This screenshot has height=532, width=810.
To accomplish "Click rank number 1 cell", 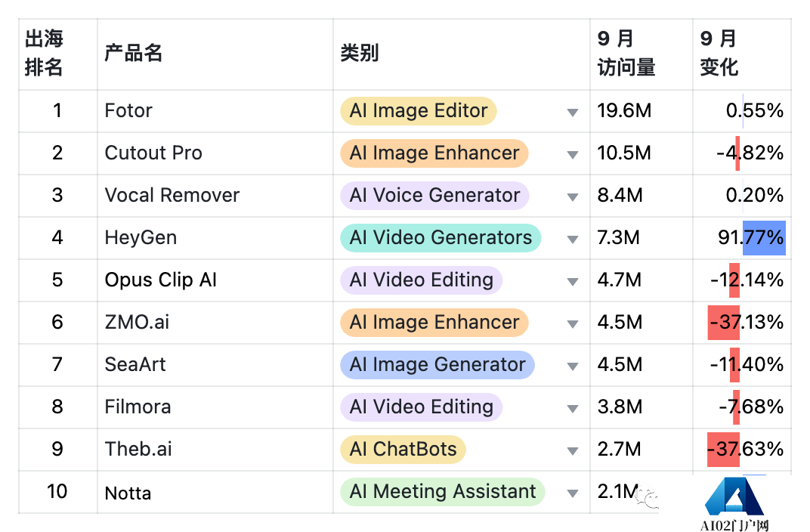I will [58, 111].
